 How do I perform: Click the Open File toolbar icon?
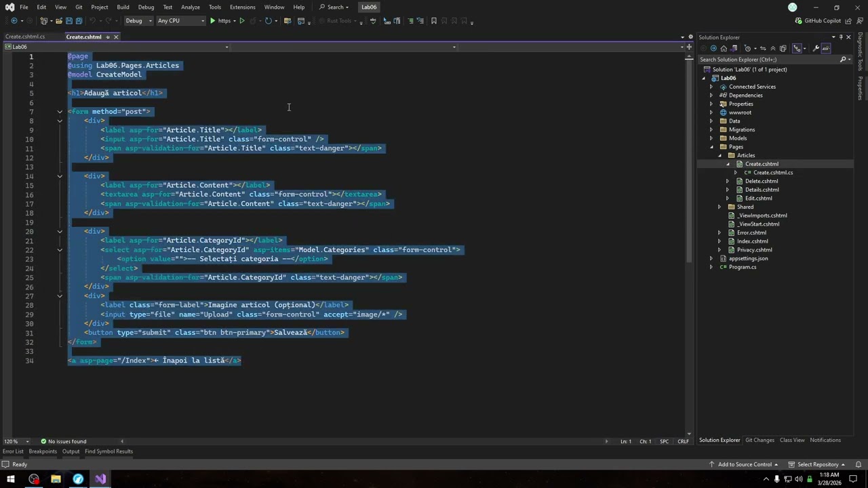tap(58, 21)
